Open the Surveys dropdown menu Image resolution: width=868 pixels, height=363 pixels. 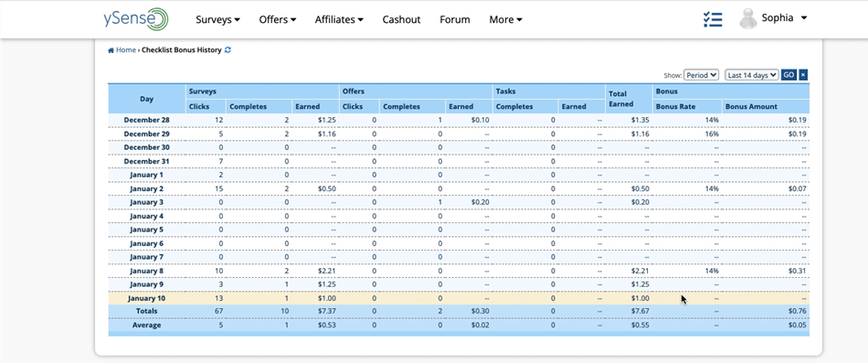coord(217,19)
